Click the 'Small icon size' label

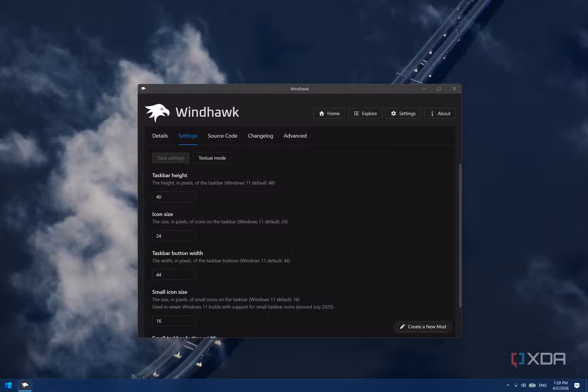pos(170,292)
